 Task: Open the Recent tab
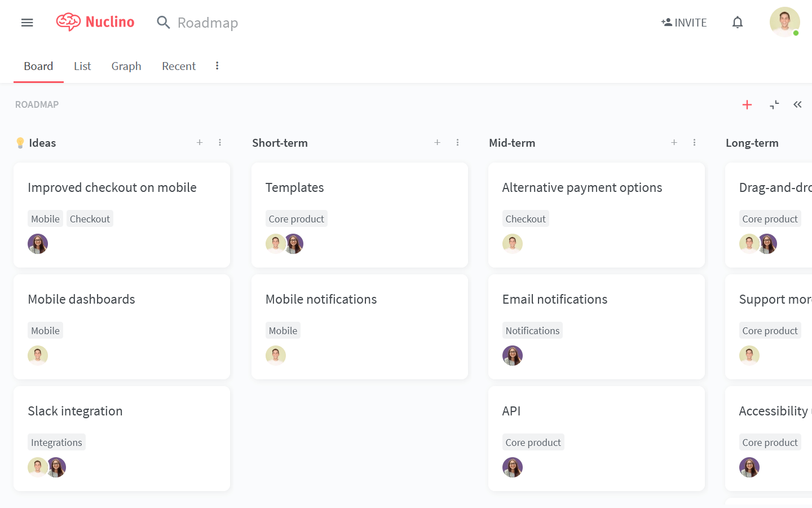pos(179,66)
